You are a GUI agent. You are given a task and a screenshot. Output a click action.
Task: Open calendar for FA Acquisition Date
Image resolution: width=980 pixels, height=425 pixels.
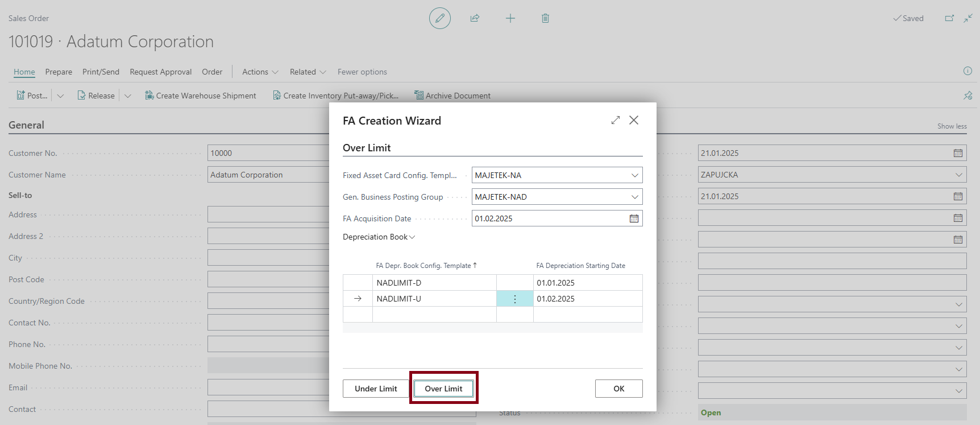point(634,218)
